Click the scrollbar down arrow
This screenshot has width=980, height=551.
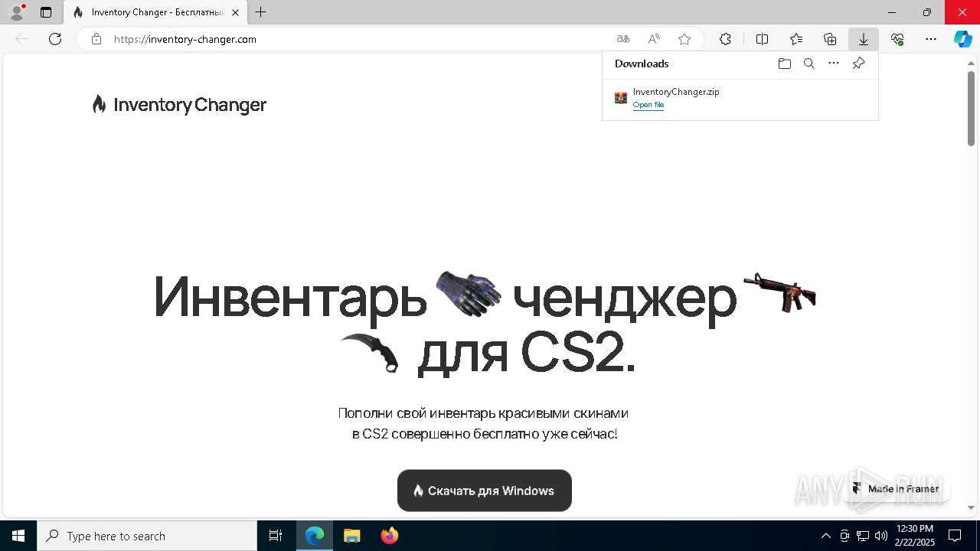coord(971,507)
